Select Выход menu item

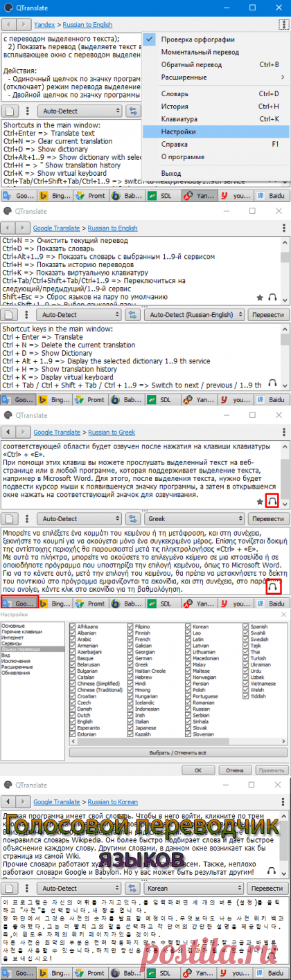coord(216,172)
